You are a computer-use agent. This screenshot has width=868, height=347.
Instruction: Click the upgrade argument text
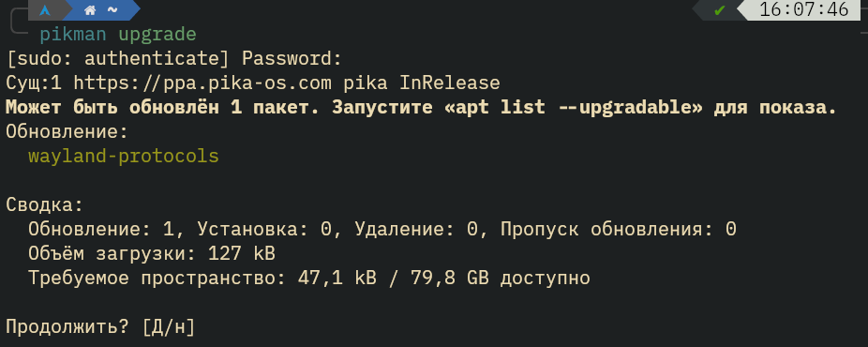pos(157,35)
